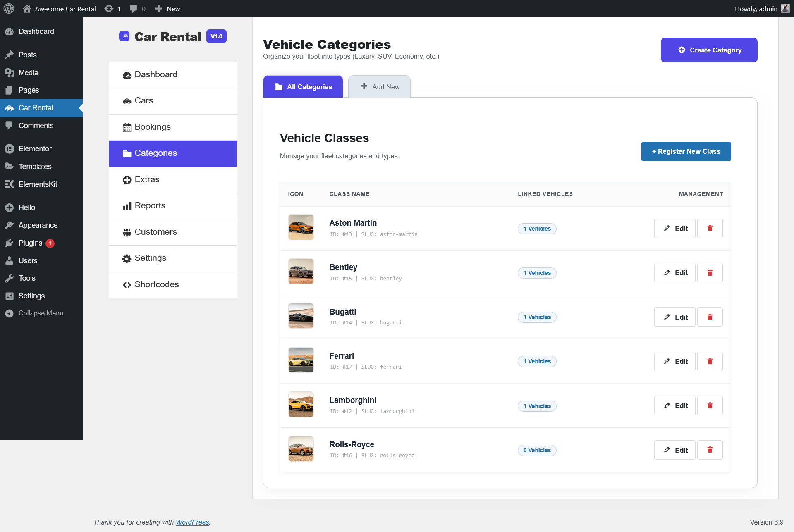Click the Elementor sidebar icon

pyautogui.click(x=9, y=148)
